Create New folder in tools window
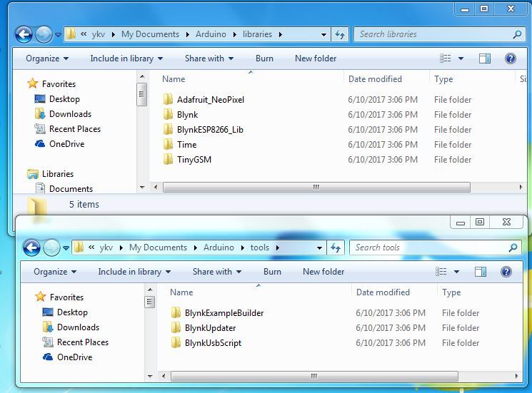This screenshot has width=532, height=393. 323,272
